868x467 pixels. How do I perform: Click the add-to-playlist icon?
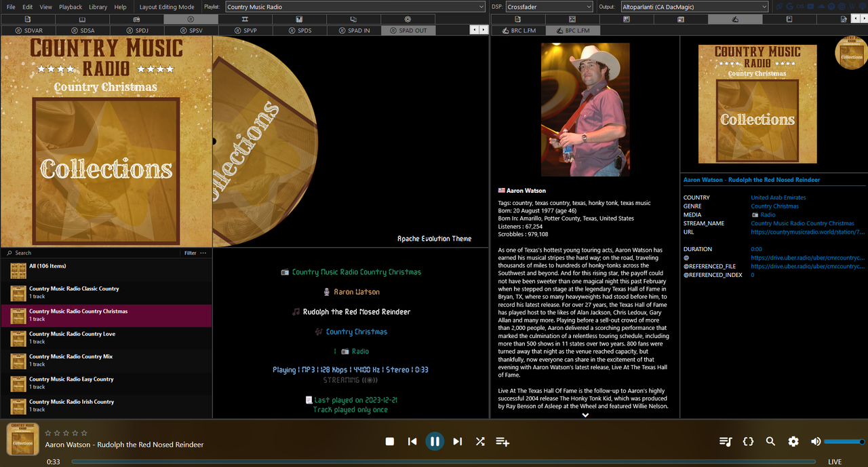click(x=502, y=441)
